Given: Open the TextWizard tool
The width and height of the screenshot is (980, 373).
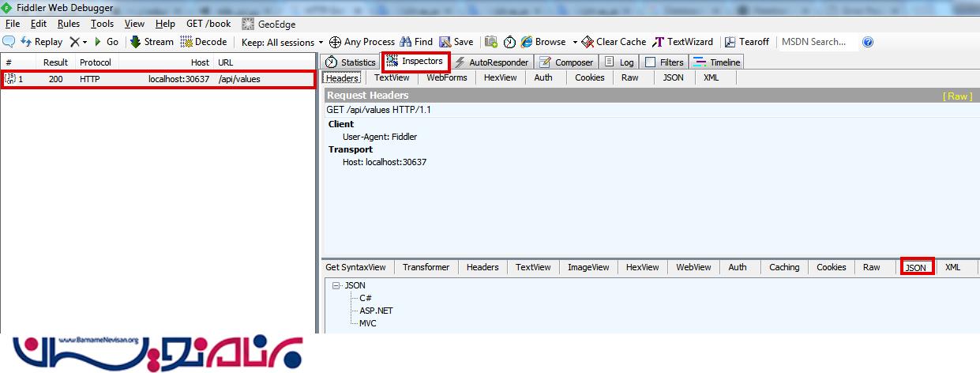Looking at the screenshot, I should pos(682,42).
